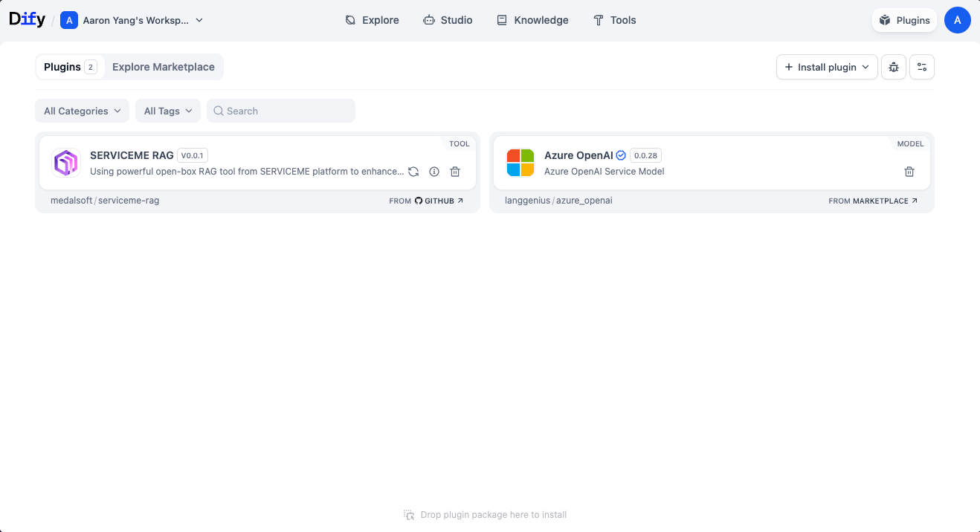Screen dimensions: 980x532
Task: Open plugin preferences sliders icon
Action: pyautogui.click(x=922, y=67)
